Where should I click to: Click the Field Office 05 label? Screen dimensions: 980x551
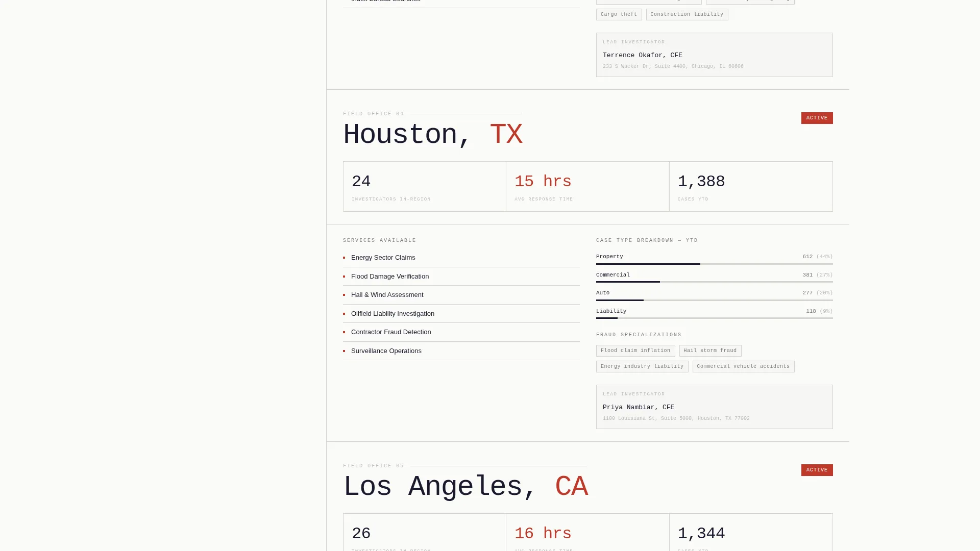(374, 466)
